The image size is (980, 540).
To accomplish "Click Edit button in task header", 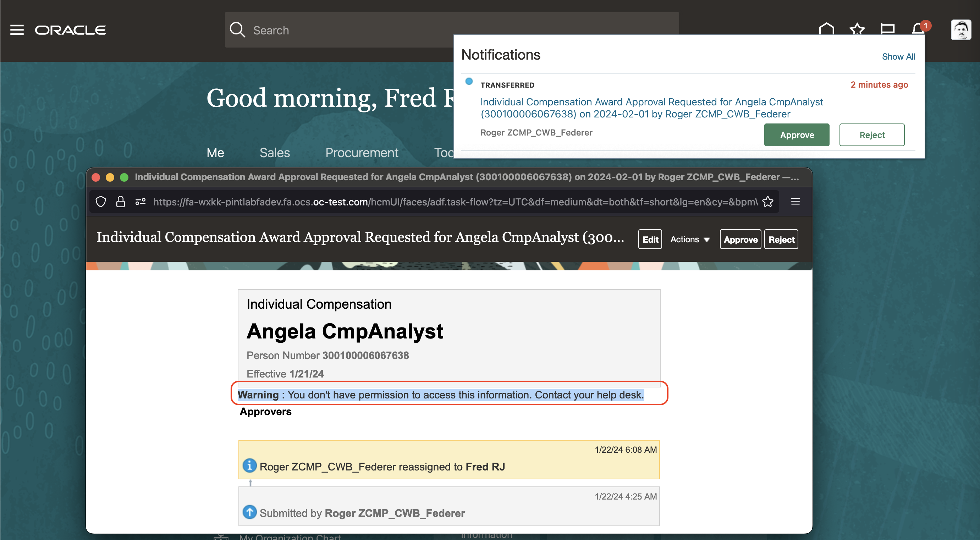I will pos(650,239).
